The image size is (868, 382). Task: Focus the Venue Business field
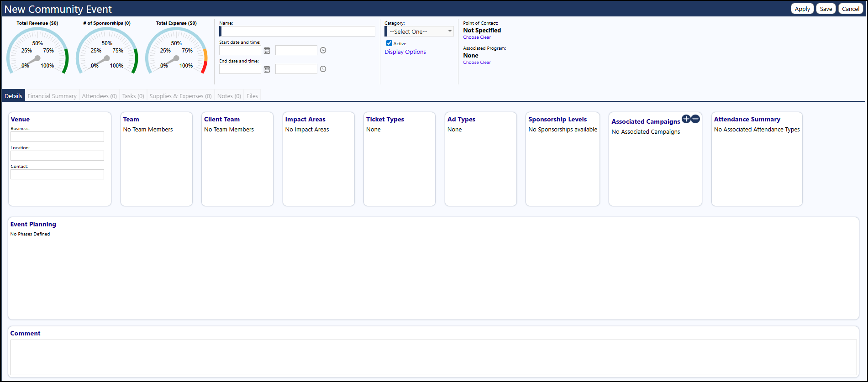(x=58, y=137)
